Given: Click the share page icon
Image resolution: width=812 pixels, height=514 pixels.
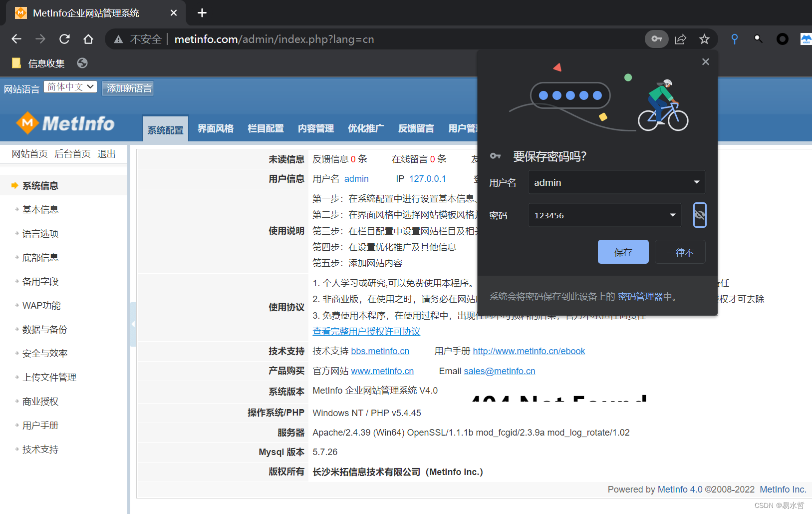Looking at the screenshot, I should pyautogui.click(x=681, y=39).
